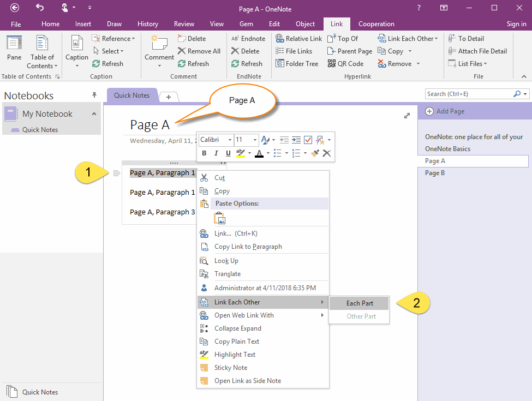Image resolution: width=532 pixels, height=401 pixels.
Task: Click To Detail in File group
Action: (x=466, y=39)
